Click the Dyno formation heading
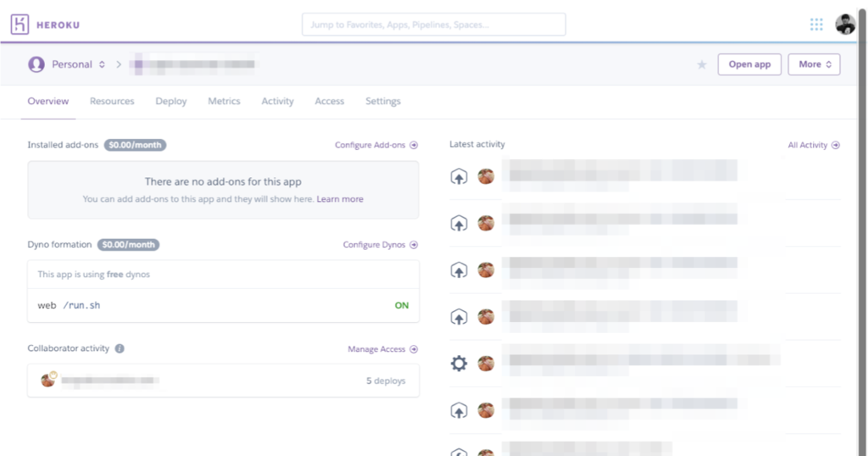This screenshot has width=868, height=456. [x=59, y=245]
